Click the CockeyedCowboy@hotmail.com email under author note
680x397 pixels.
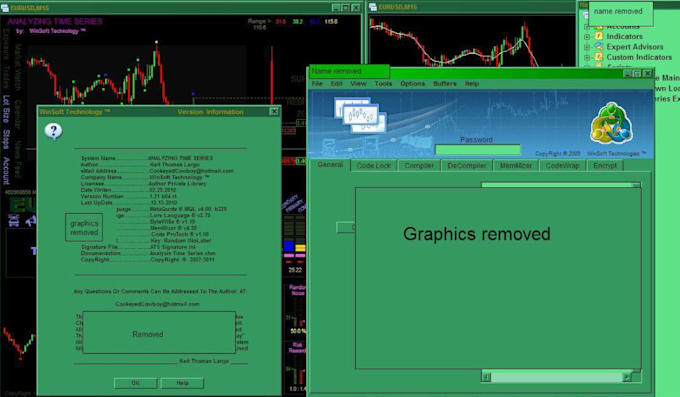[157, 304]
